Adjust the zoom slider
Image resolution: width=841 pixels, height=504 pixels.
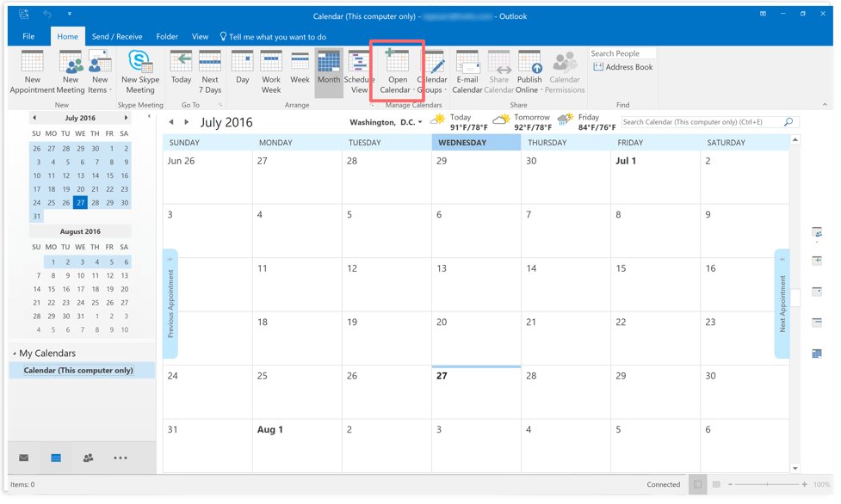coord(768,484)
